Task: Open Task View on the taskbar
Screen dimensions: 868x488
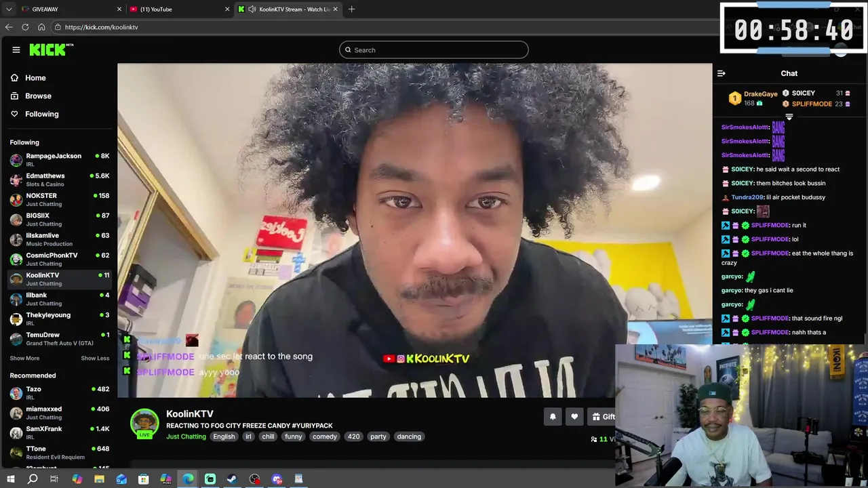Action: [x=54, y=479]
